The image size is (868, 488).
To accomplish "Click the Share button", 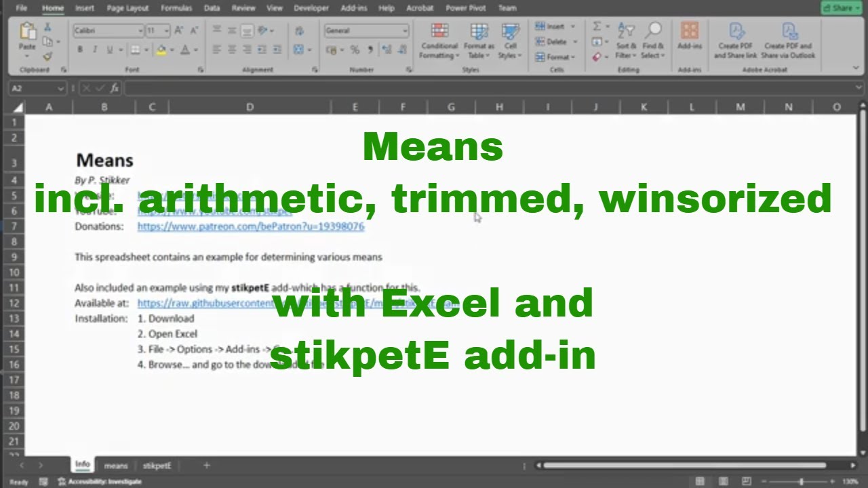I will point(842,8).
